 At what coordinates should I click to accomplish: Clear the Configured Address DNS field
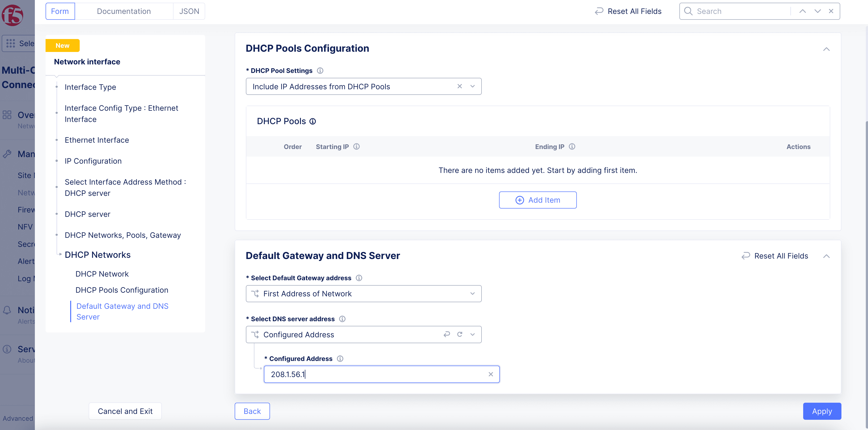(x=490, y=375)
